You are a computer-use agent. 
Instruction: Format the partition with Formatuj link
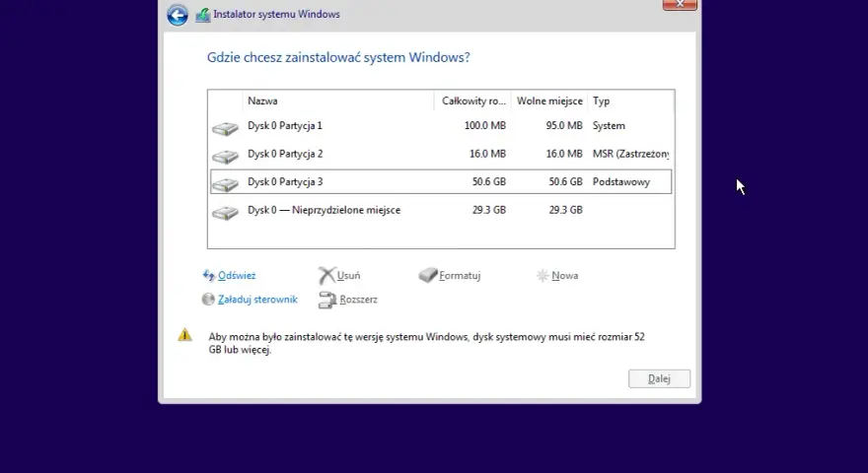click(460, 276)
